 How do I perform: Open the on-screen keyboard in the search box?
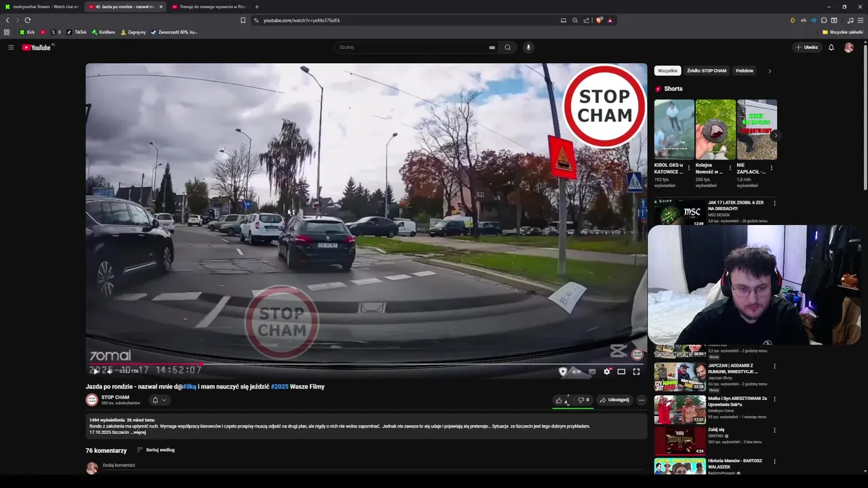tap(492, 47)
